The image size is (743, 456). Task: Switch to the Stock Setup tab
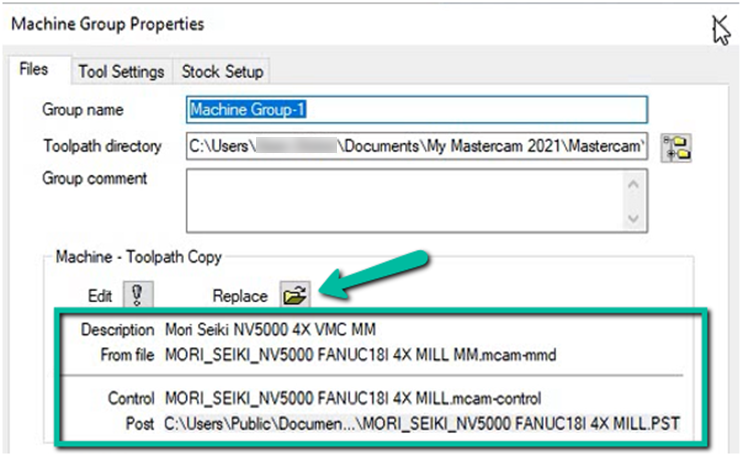click(x=222, y=72)
